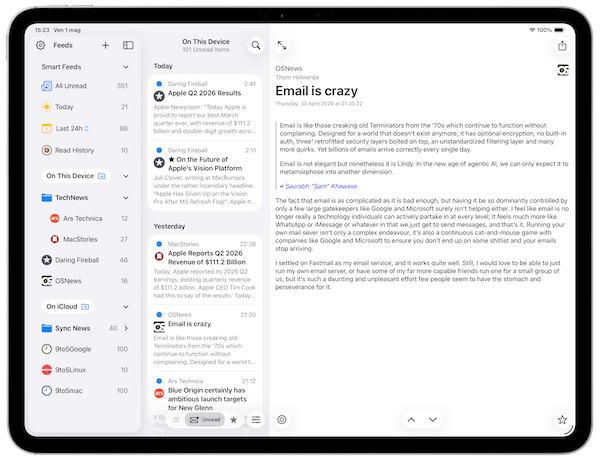The height and width of the screenshot is (460, 600).
Task: Click Today section header in list
Action: (x=163, y=66)
